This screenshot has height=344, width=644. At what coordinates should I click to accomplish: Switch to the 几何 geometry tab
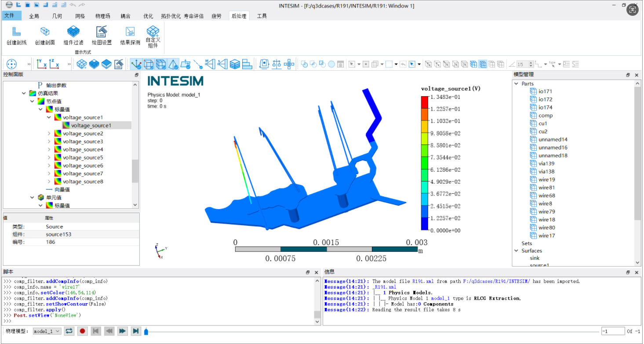click(57, 16)
